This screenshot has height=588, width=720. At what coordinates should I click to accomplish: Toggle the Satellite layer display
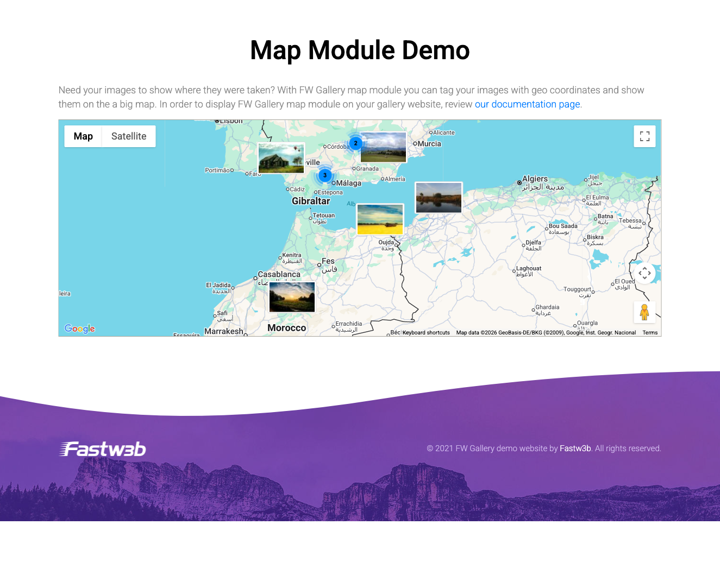click(128, 136)
